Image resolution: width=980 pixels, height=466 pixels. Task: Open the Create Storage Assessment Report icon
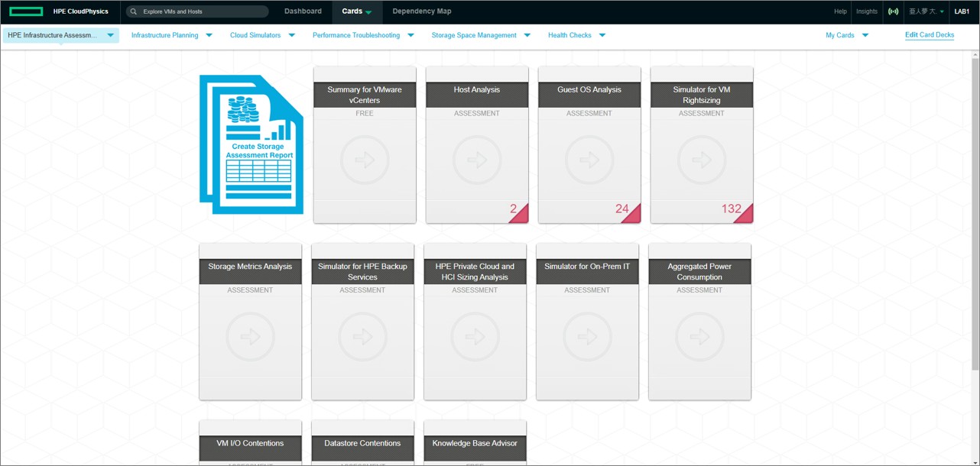(x=251, y=144)
